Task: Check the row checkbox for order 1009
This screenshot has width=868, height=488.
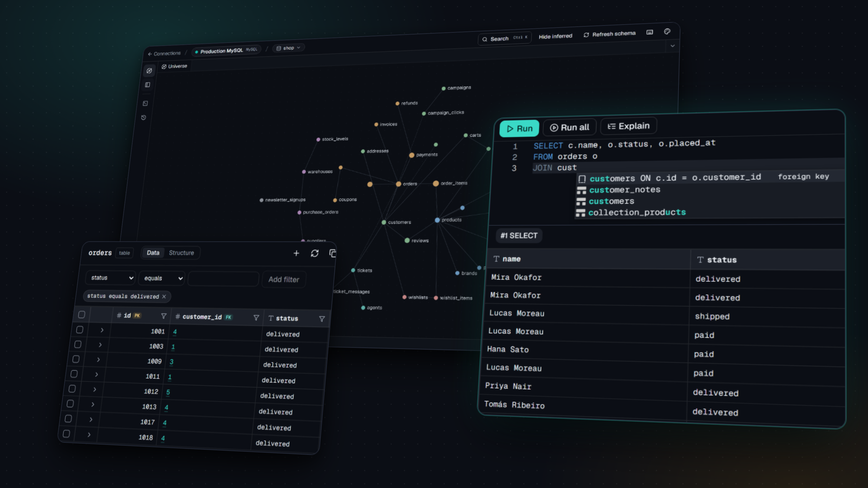Action: pyautogui.click(x=76, y=359)
